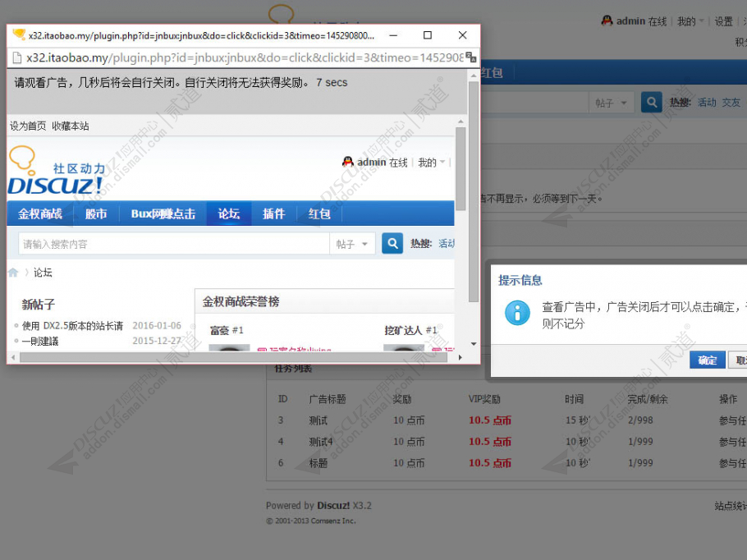Click the search magnifier icon in background page
747x560 pixels.
point(651,102)
